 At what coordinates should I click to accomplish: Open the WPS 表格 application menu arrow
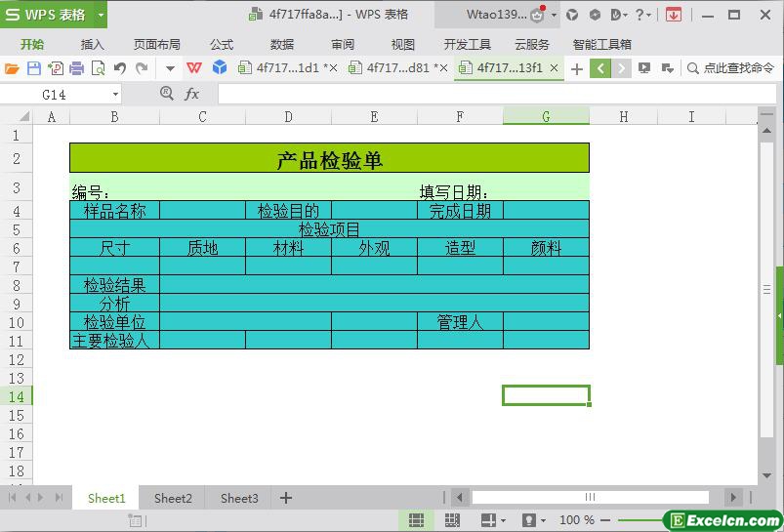[101, 15]
